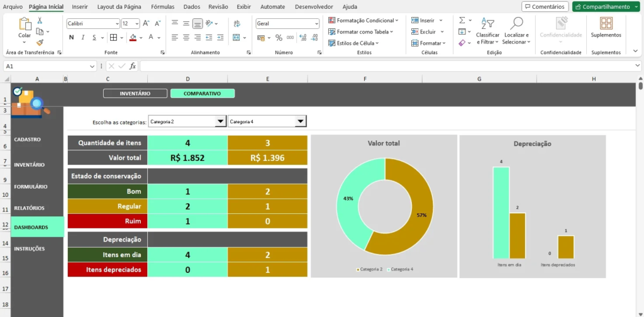Click the Format Painter brush icon
Viewport: 644px width, 317px height.
coord(40,42)
